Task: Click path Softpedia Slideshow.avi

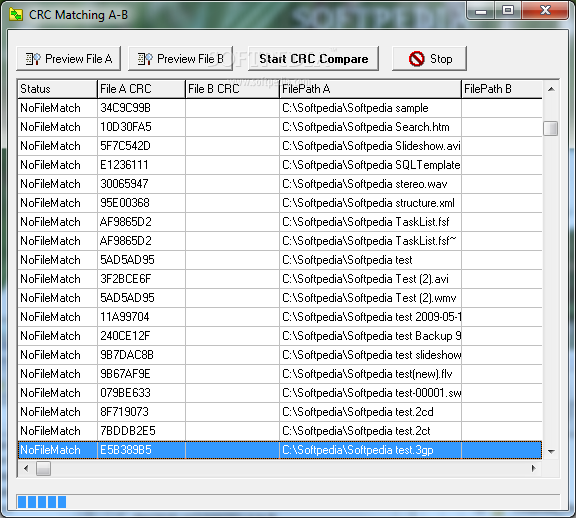Action: click(371, 146)
